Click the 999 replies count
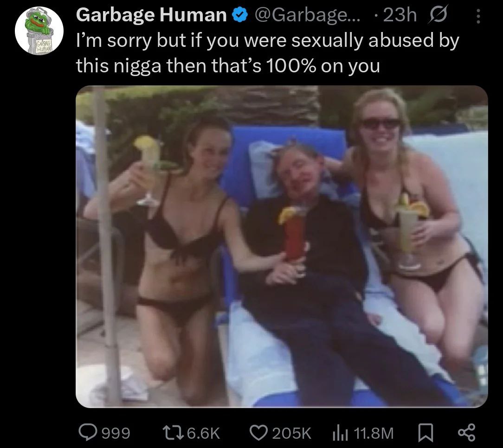503x448 pixels. 116,433
